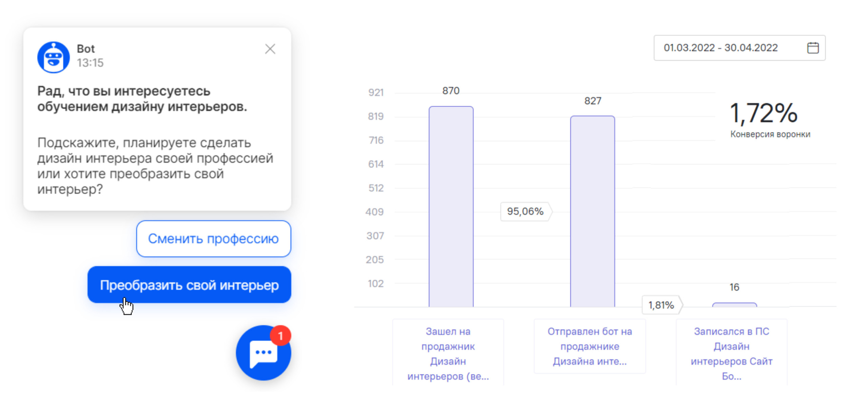The height and width of the screenshot is (412, 868).
Task: Click the date range 01.03.2022 - 30.04.2022 field
Action: tap(721, 48)
